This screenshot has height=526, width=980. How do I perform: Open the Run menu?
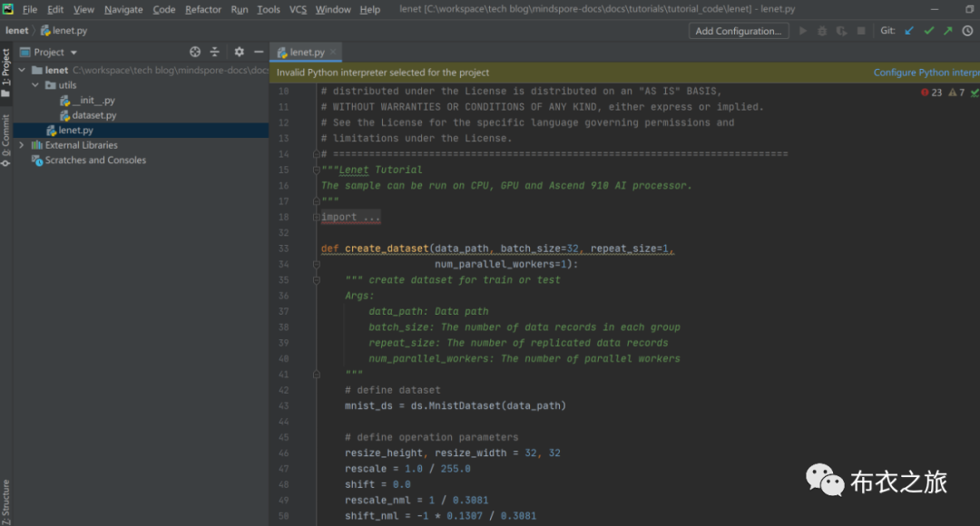point(240,9)
